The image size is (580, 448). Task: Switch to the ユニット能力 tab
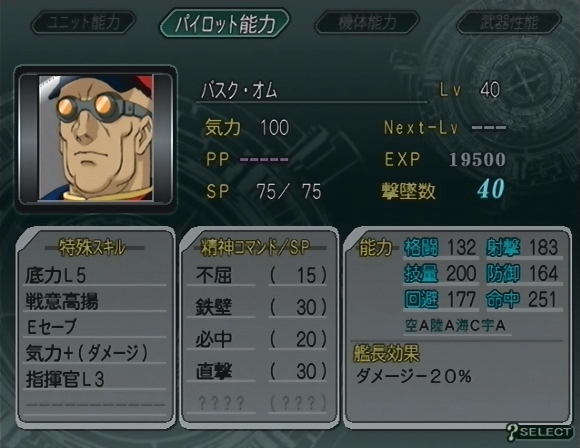pyautogui.click(x=84, y=23)
